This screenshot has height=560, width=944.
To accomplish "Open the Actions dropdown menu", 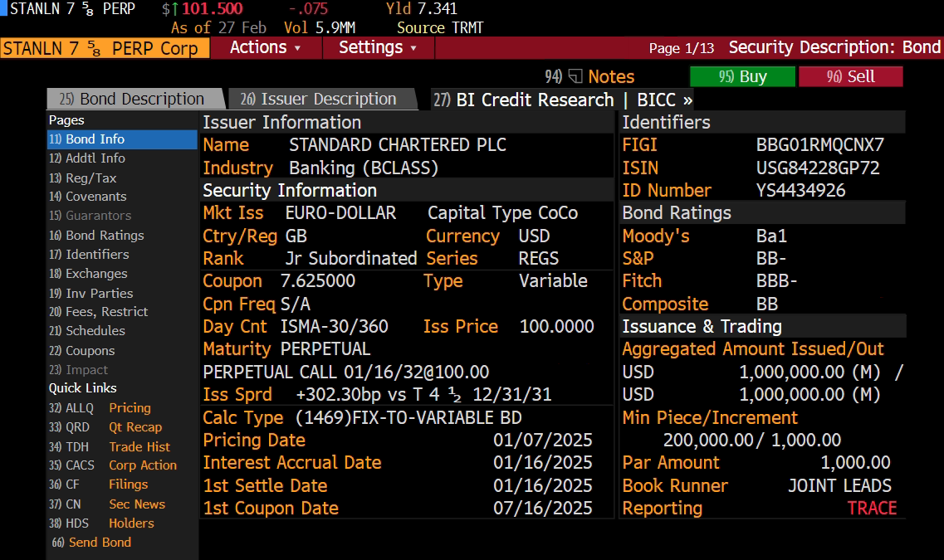I will (x=266, y=47).
